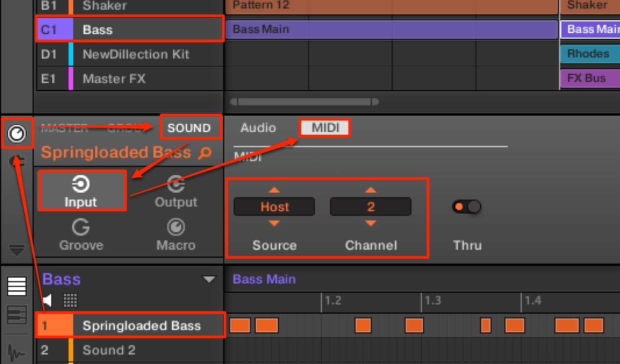Click the speaker audition icon under Bass

pyautogui.click(x=47, y=301)
